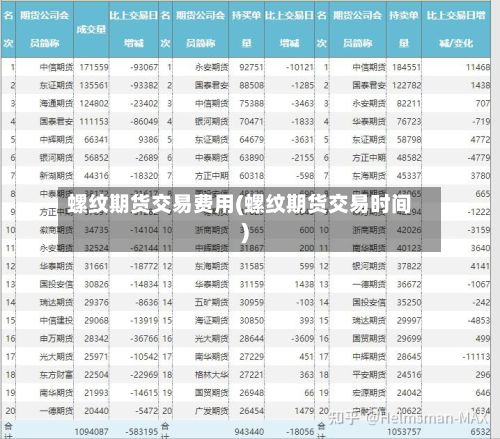
Task: Click the volume value 21993
Action: (96, 393)
